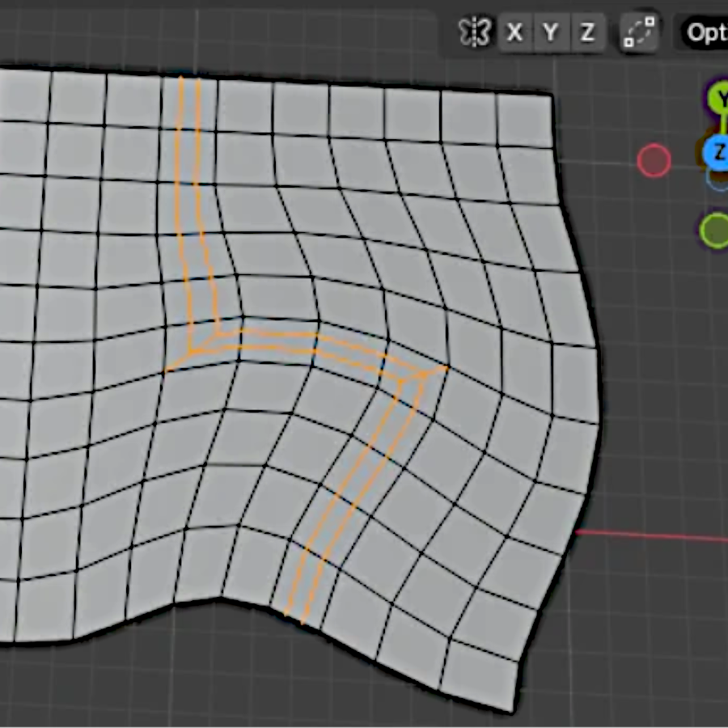Select orange vertex at right end of bevel
728x728 pixels.
click(446, 368)
